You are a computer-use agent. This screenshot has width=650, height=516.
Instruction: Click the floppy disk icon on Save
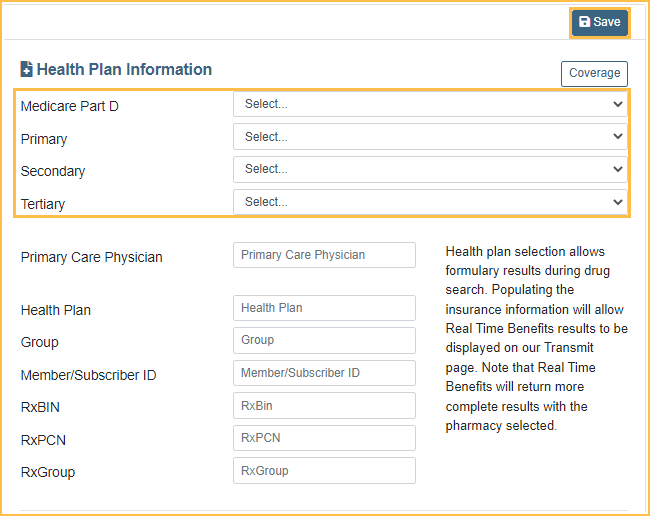[585, 22]
